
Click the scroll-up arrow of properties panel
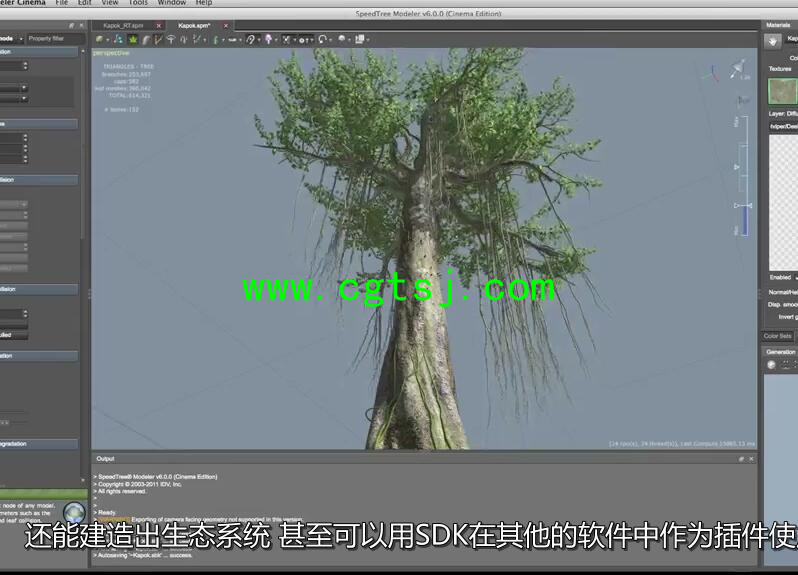tap(83, 51)
